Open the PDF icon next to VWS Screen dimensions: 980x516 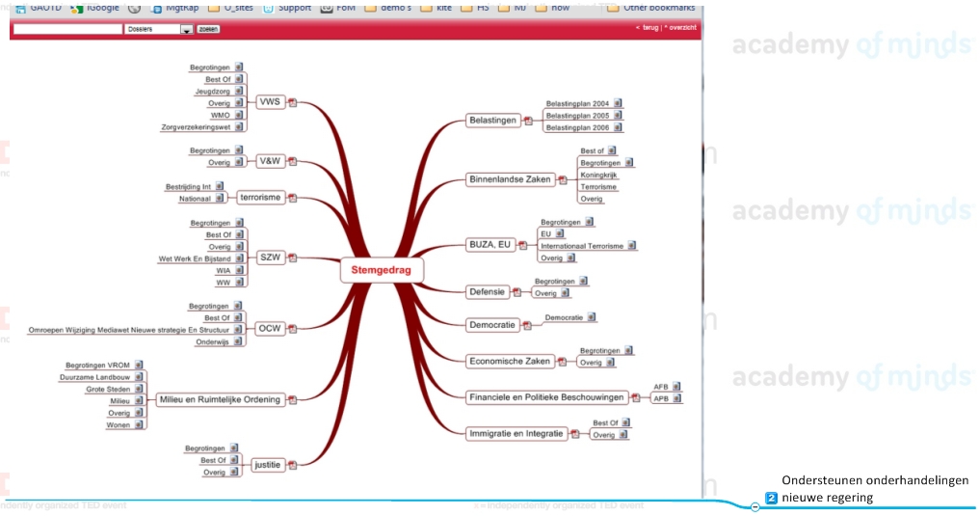coord(292,102)
